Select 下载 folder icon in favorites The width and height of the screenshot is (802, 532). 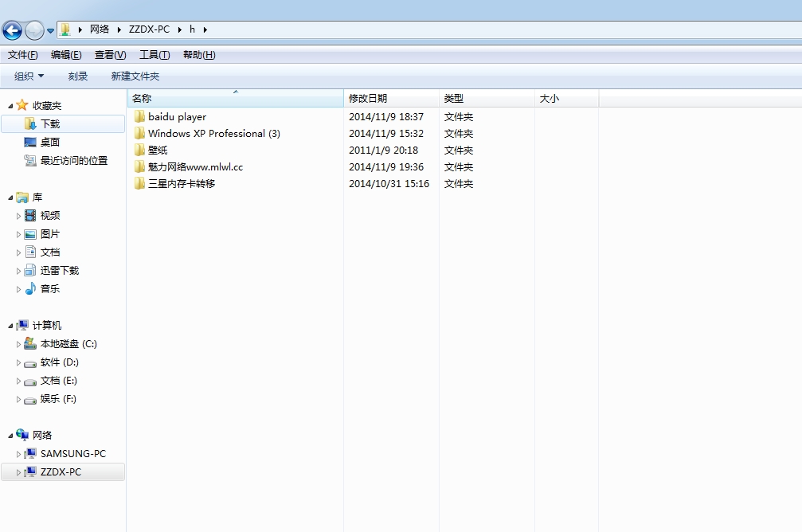(x=30, y=123)
